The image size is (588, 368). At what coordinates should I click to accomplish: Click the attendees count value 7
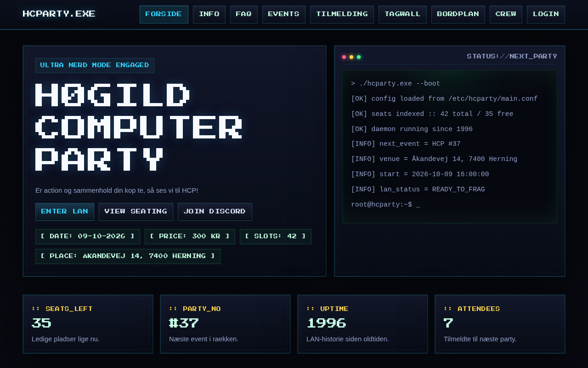pos(448,323)
